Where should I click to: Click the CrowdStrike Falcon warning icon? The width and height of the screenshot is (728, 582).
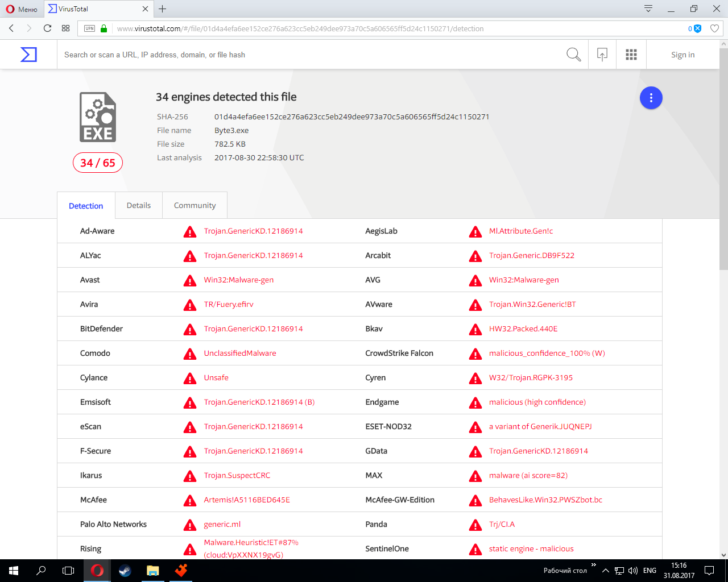click(x=475, y=354)
